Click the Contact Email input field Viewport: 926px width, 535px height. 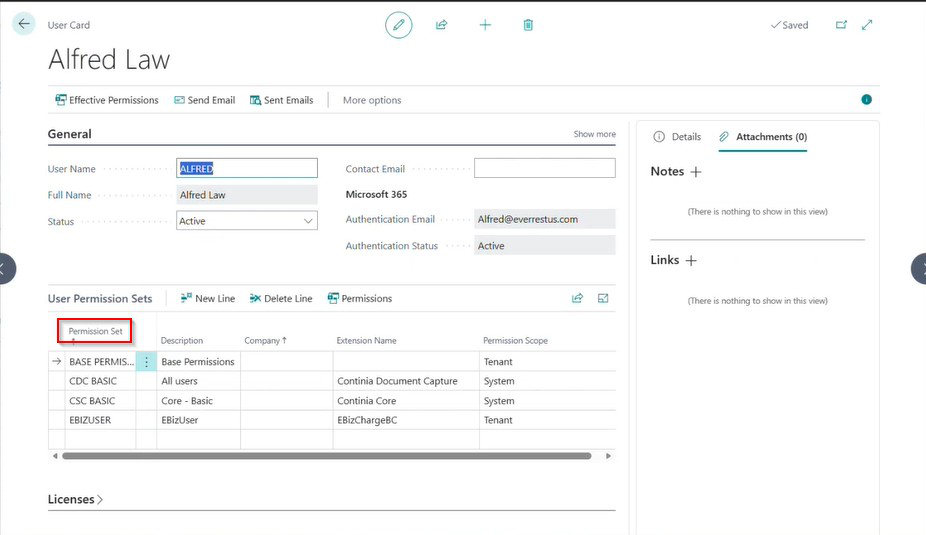tap(544, 168)
